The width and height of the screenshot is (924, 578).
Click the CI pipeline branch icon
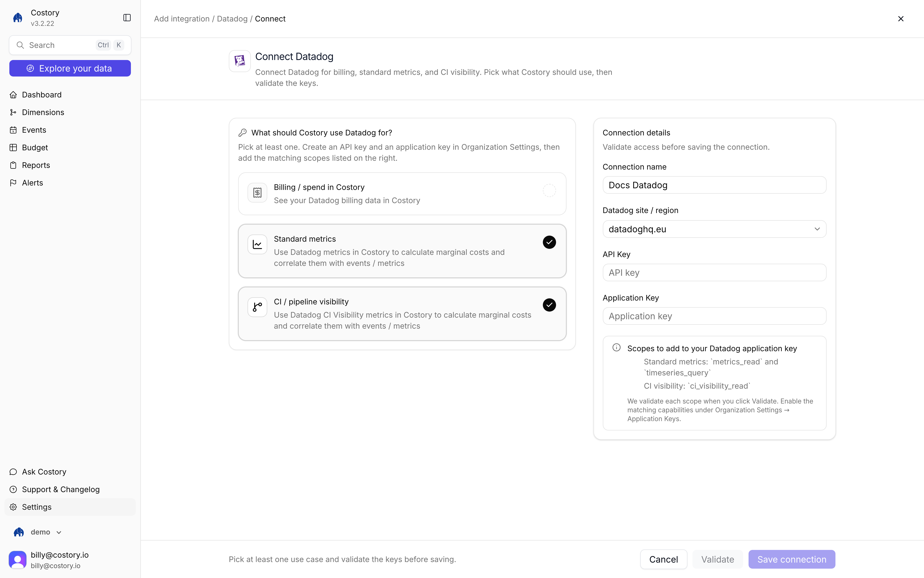point(257,307)
